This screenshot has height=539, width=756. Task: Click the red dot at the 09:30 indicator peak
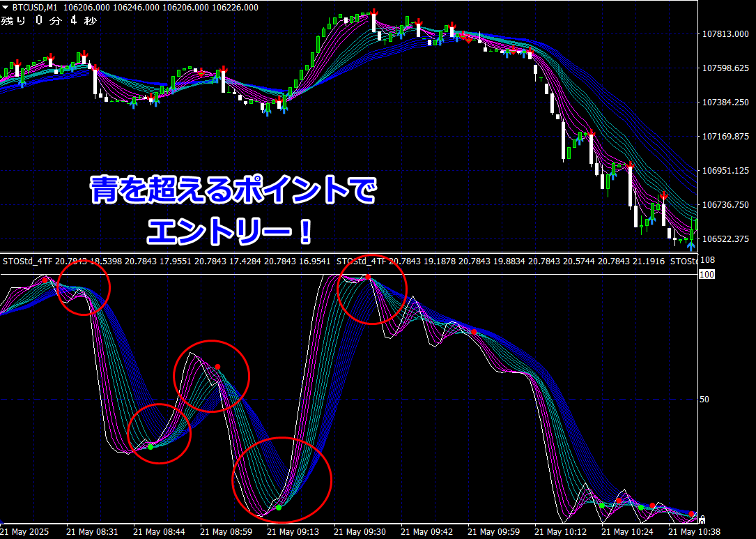[x=368, y=277]
